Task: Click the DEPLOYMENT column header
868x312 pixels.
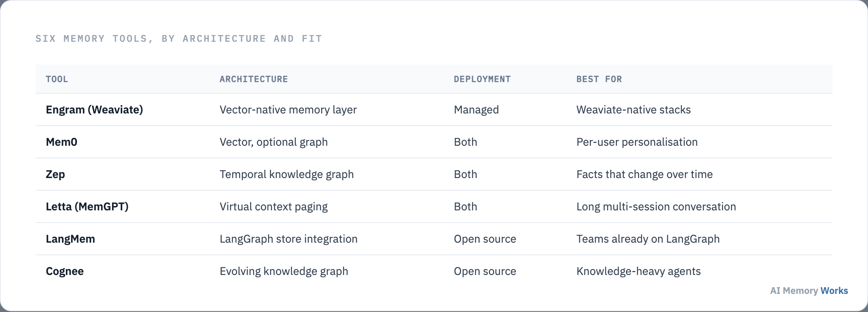Action: (482, 79)
